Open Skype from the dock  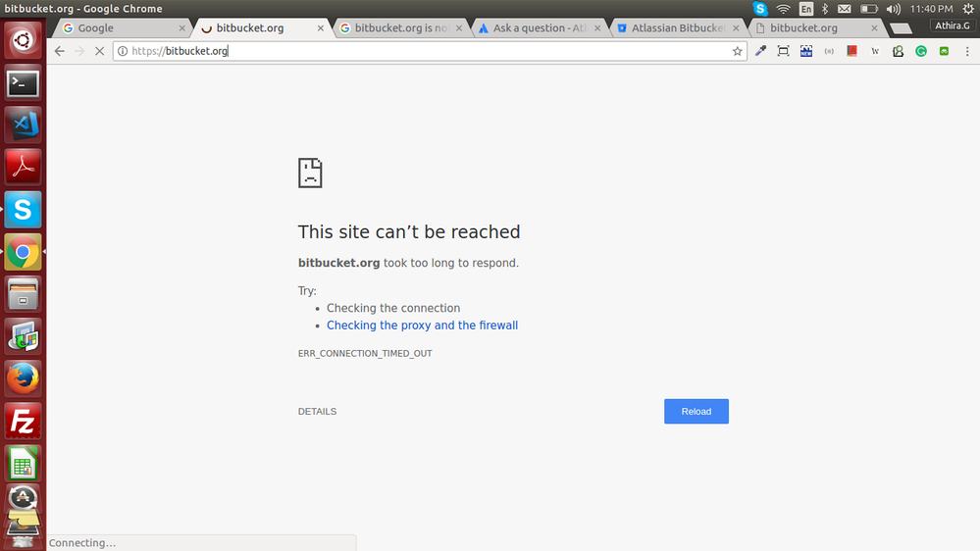(x=23, y=210)
